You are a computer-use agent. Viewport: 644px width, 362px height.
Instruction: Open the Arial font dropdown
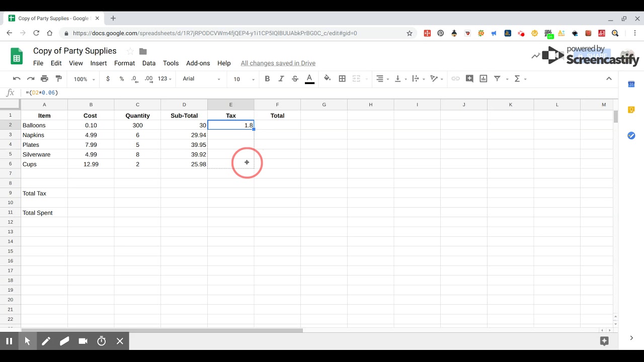pos(201,79)
